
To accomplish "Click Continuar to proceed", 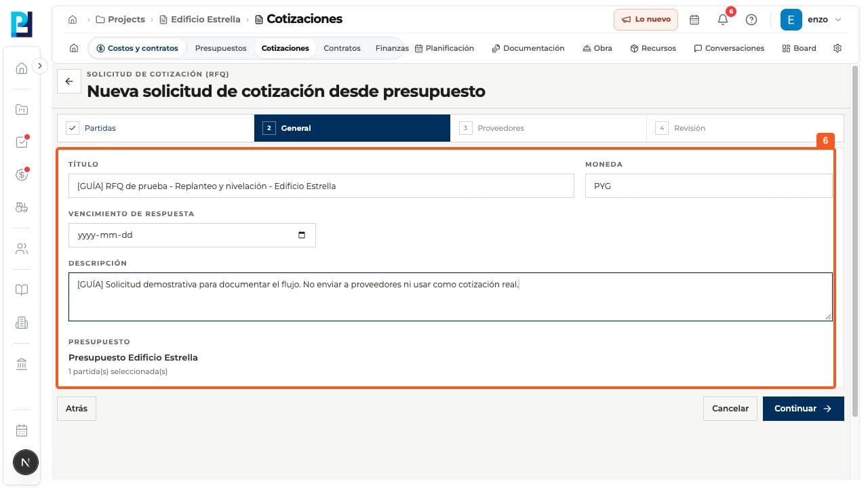I will (x=804, y=409).
